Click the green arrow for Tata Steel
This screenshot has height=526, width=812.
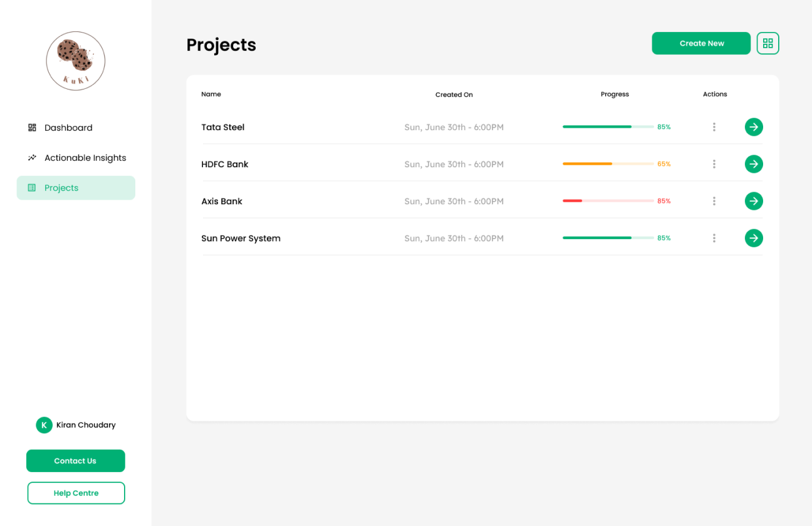(754, 127)
